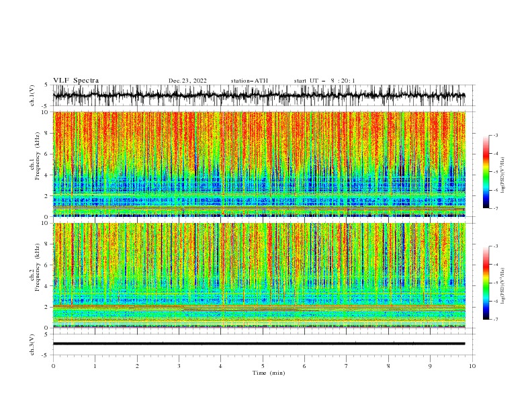Click the ch.1 'Frequency (kHz)' axis label
Image resolution: width=532 pixels, height=411 pixels.
38,156
